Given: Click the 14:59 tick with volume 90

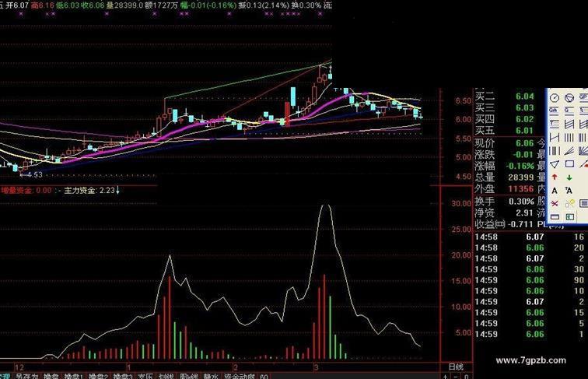Looking at the screenshot, I should pos(530,280).
